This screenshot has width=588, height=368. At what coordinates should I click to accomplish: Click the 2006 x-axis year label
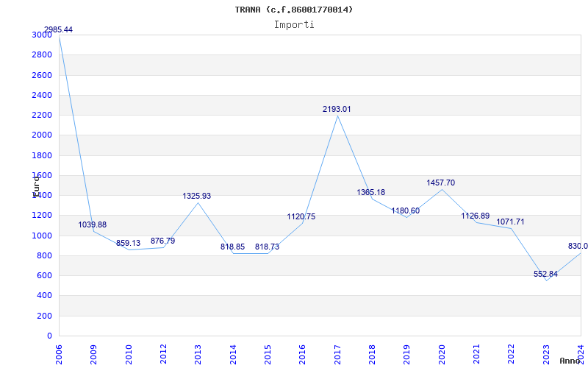coord(59,354)
